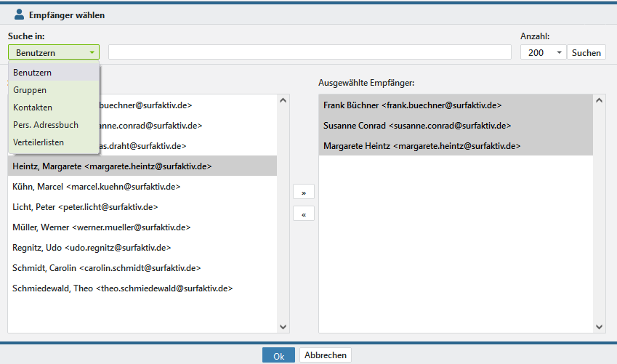Select Kühn, Marcel in the user list
Screen dimensions: 617x364
(96, 187)
